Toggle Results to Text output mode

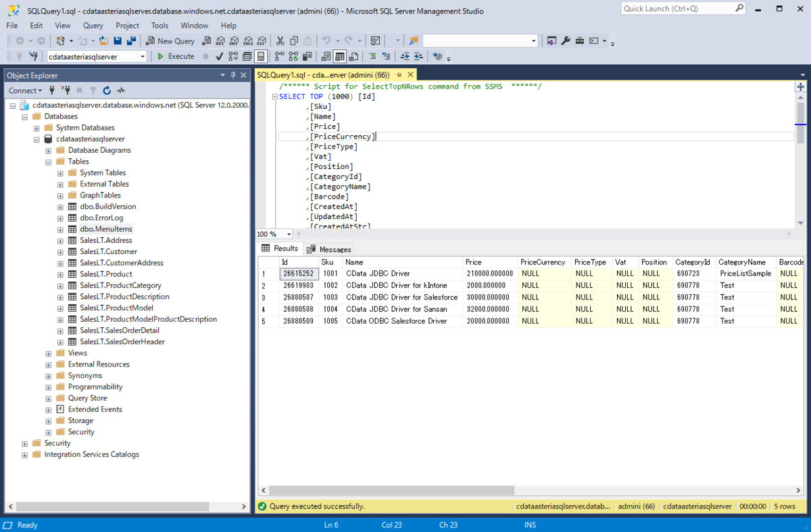(326, 57)
